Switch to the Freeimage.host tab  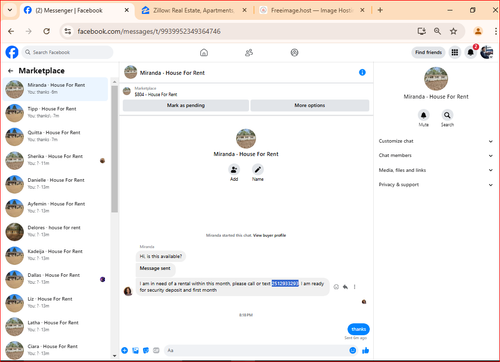311,10
